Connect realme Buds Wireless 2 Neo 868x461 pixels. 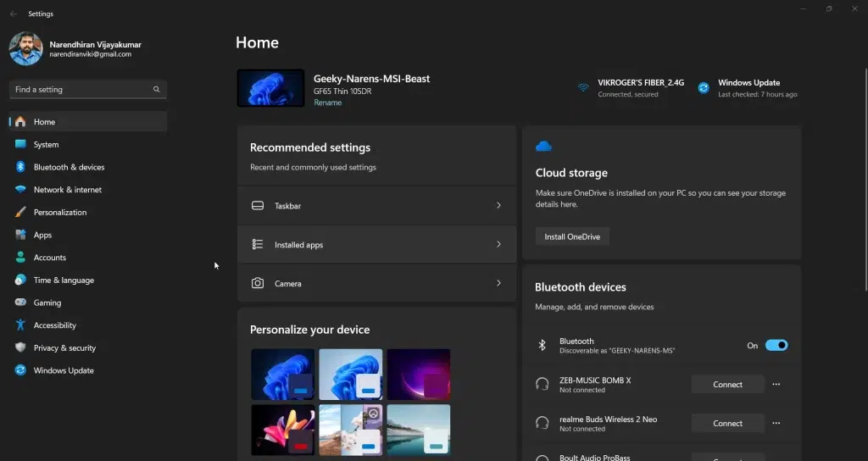[x=727, y=423]
